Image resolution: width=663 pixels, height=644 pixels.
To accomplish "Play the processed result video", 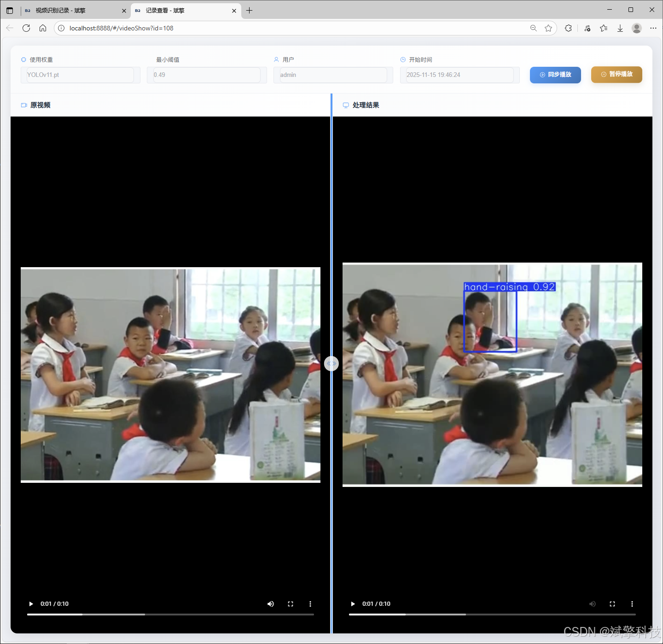I will pyautogui.click(x=353, y=604).
